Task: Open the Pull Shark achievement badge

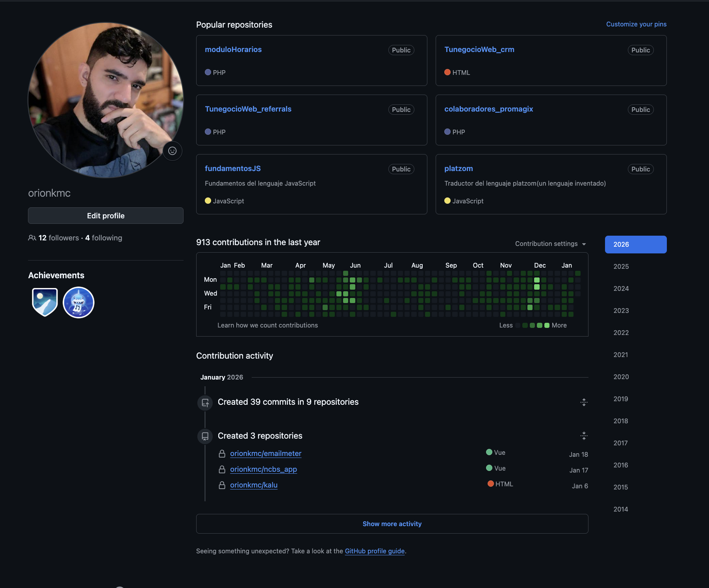Action: [x=78, y=302]
